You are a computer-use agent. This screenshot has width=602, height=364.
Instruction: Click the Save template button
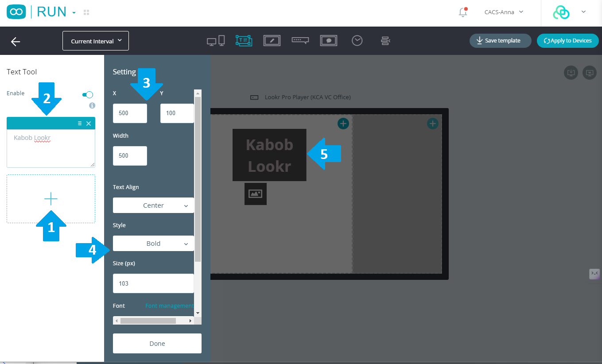tap(500, 41)
